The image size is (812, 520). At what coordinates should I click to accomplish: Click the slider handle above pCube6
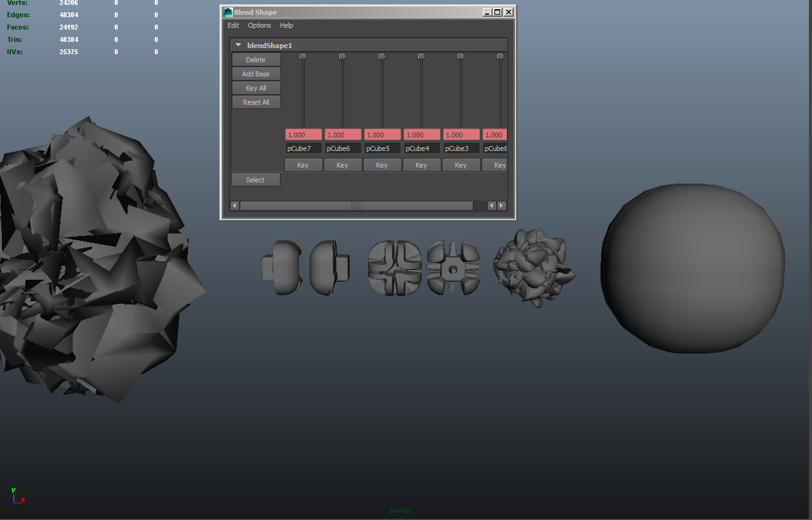tap(342, 55)
